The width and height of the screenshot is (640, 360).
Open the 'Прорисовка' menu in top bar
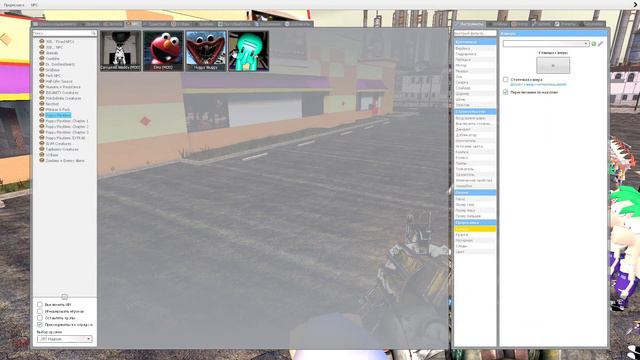[14, 5]
